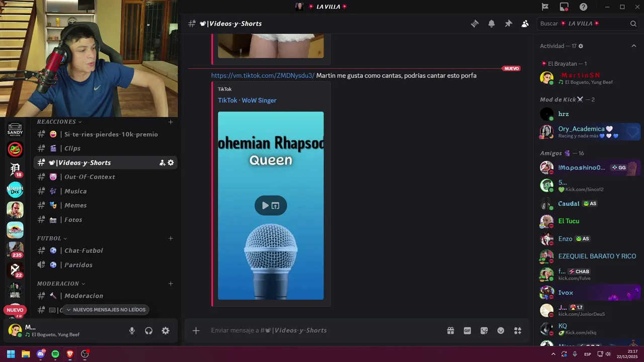Collapse the REACCIONES category
Viewport: 644px width, 362px height.
59,122
